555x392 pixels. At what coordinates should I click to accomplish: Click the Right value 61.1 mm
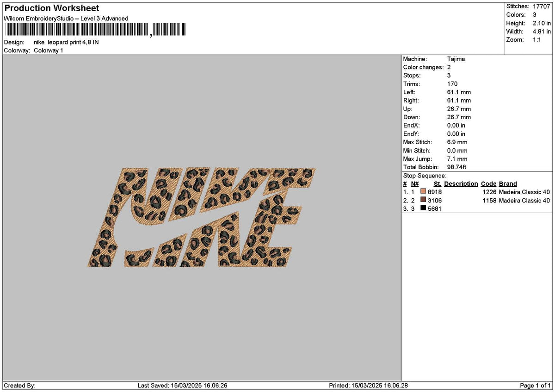459,100
